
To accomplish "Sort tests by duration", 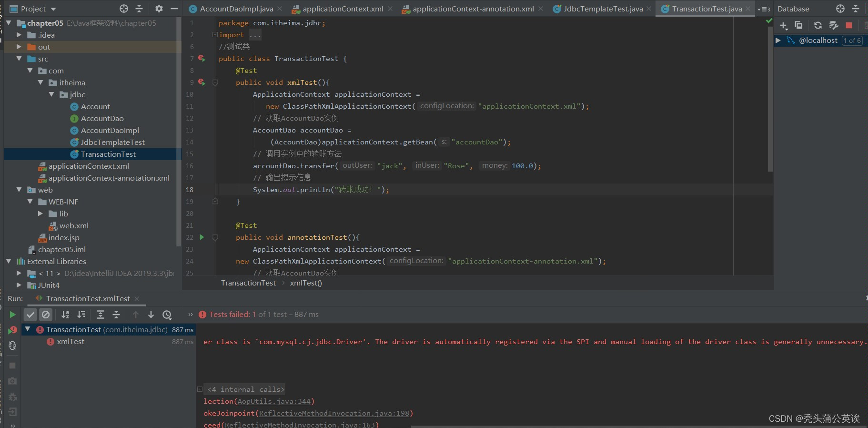I will 81,315.
